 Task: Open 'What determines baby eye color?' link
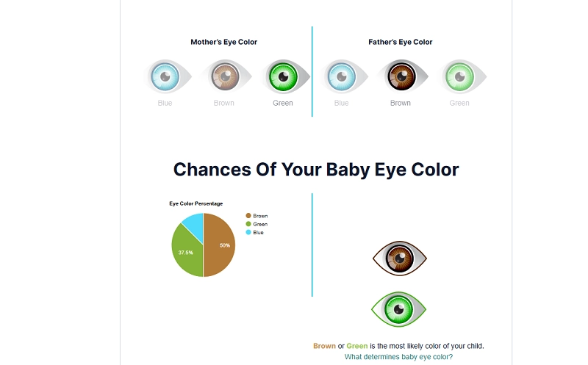click(398, 357)
